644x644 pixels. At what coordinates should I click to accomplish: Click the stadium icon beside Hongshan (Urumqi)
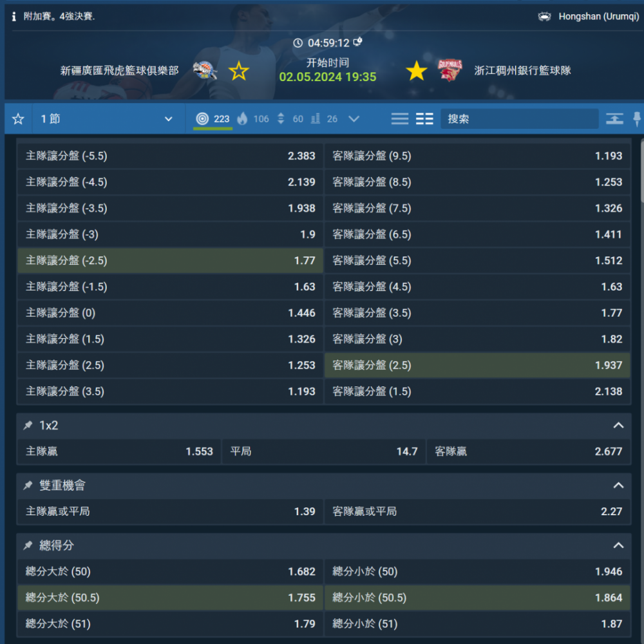click(544, 17)
